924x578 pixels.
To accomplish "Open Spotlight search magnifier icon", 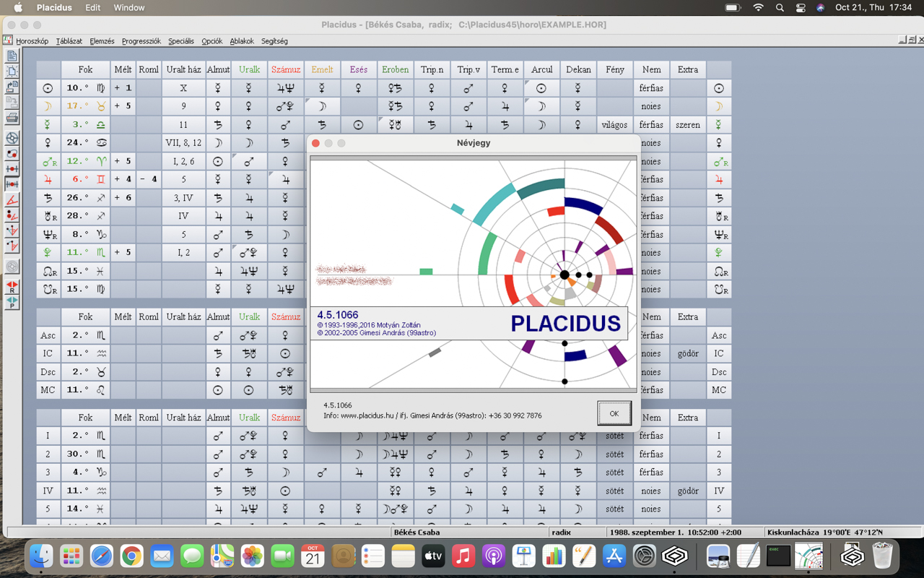I will point(780,8).
